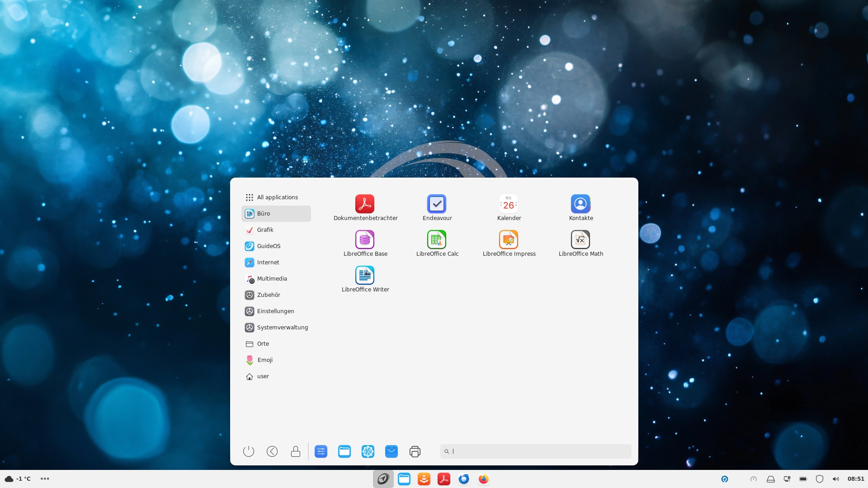Open Firefox from the taskbar
Image resolution: width=868 pixels, height=488 pixels.
coord(484,479)
